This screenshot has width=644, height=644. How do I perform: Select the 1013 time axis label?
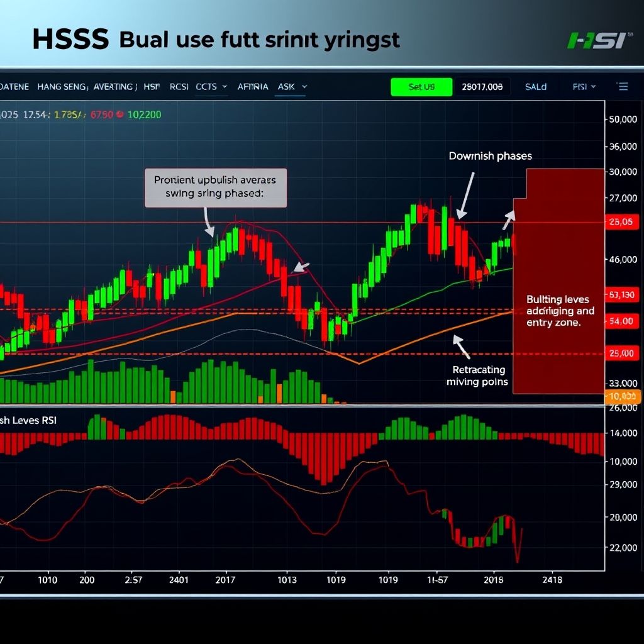[x=287, y=580]
